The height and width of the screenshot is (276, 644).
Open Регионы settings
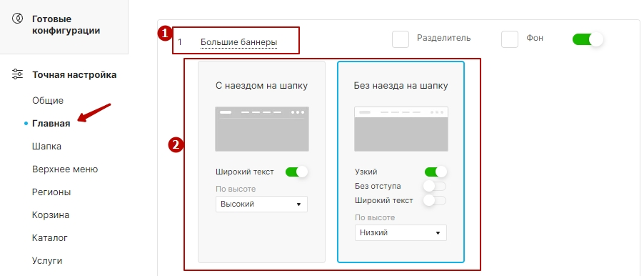pyautogui.click(x=51, y=192)
